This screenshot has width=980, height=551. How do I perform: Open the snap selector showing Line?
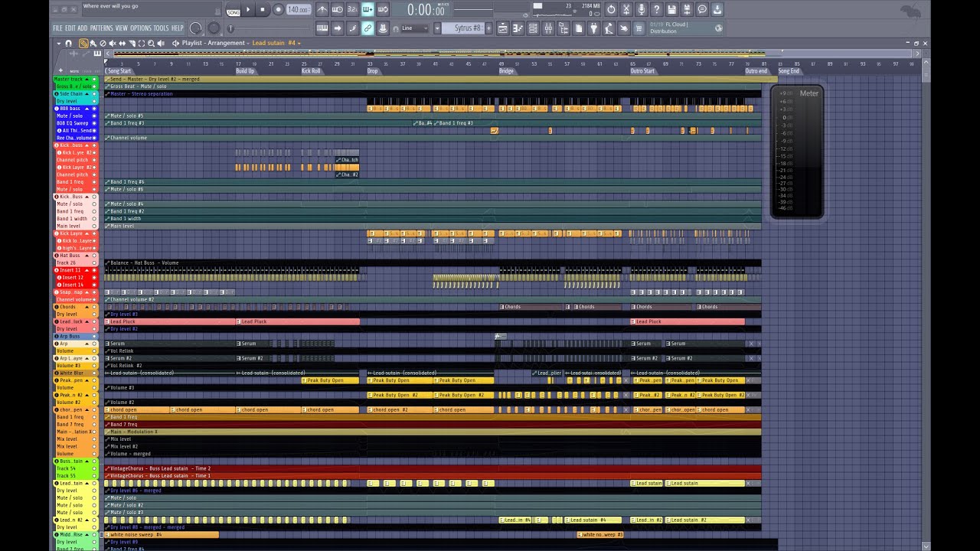pos(414,28)
